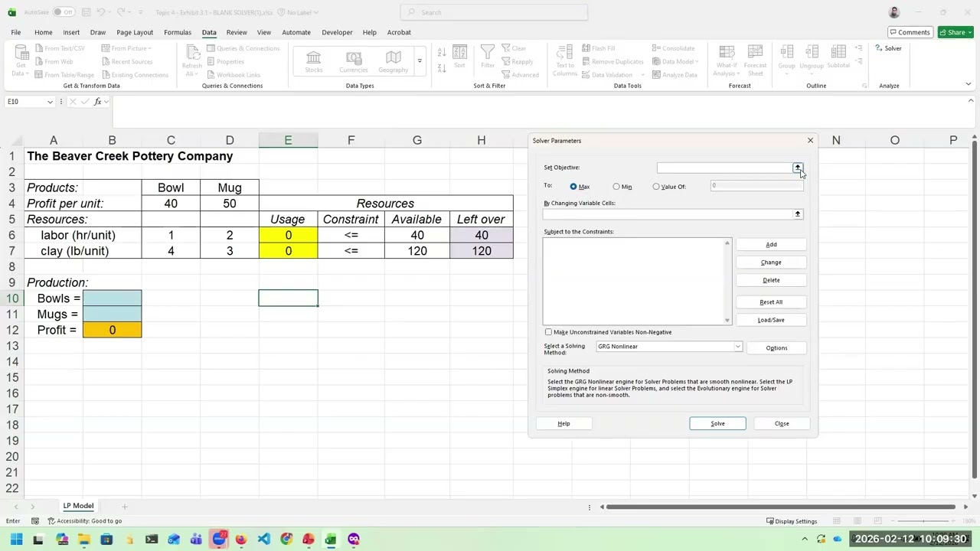Screen dimensions: 980x551
Task: Add a new sheet with plus icon
Action: [x=125, y=506]
